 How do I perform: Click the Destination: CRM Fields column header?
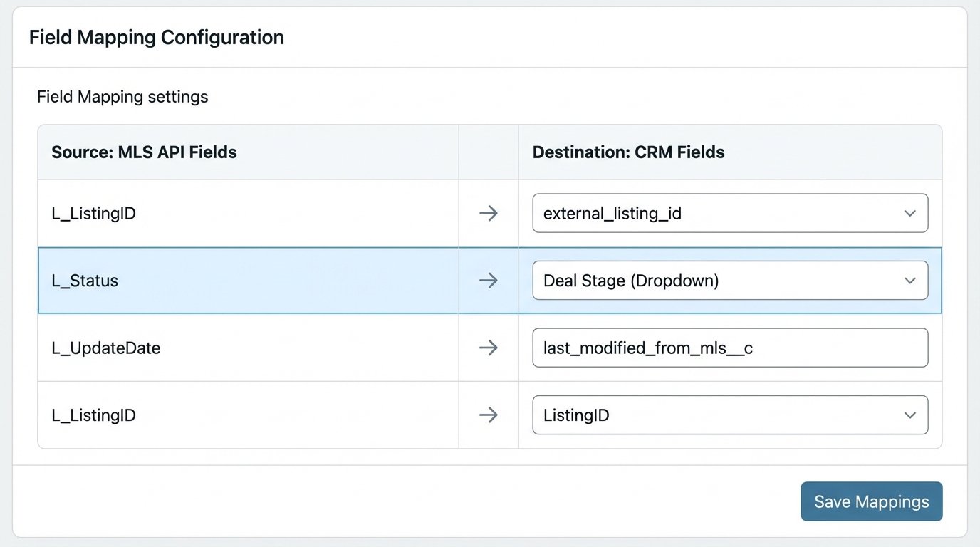click(628, 152)
